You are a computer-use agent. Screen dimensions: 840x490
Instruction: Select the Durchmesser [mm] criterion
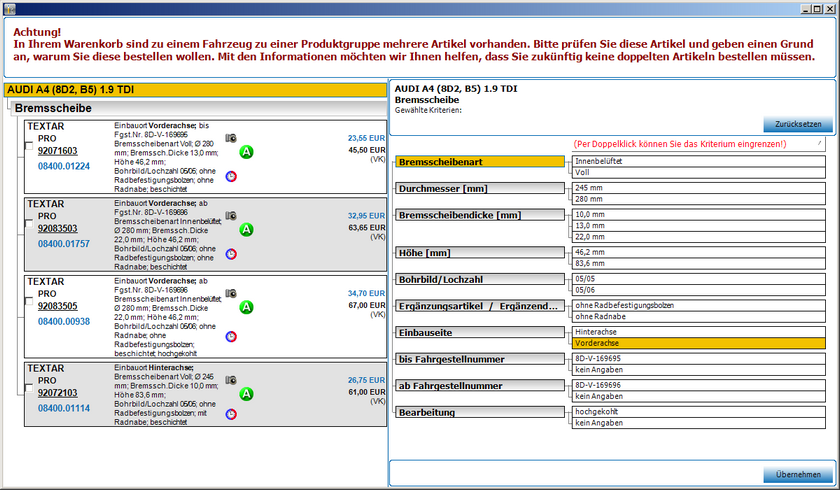pos(480,189)
